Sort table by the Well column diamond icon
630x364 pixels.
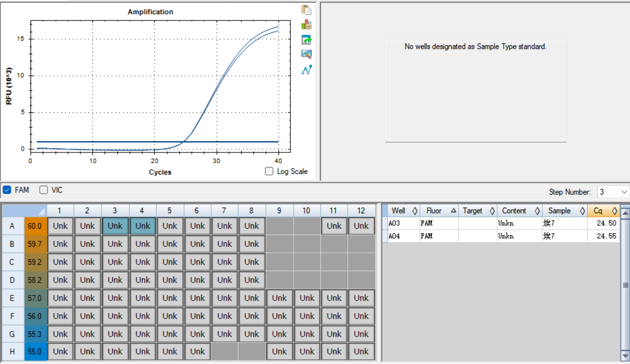[x=415, y=211]
